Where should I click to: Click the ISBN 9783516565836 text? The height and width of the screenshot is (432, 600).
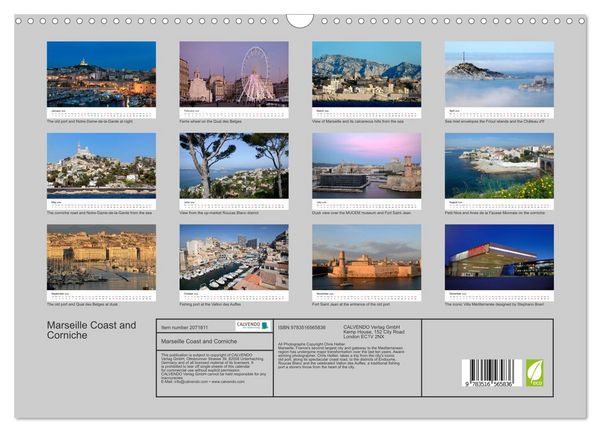302,328
